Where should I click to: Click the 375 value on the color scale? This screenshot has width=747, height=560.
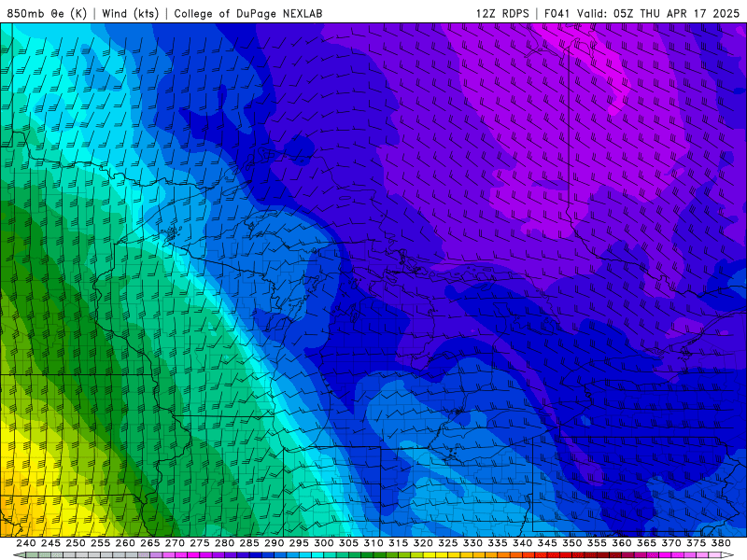click(x=696, y=543)
